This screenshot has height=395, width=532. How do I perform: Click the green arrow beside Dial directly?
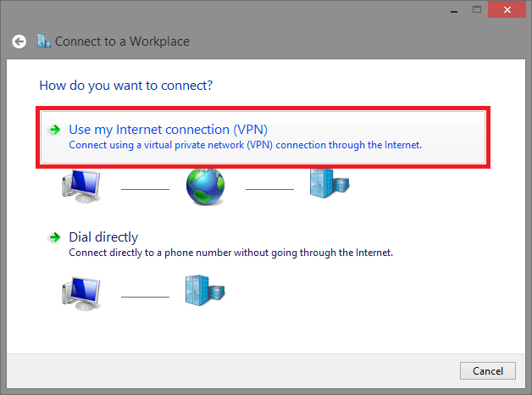pyautogui.click(x=55, y=237)
